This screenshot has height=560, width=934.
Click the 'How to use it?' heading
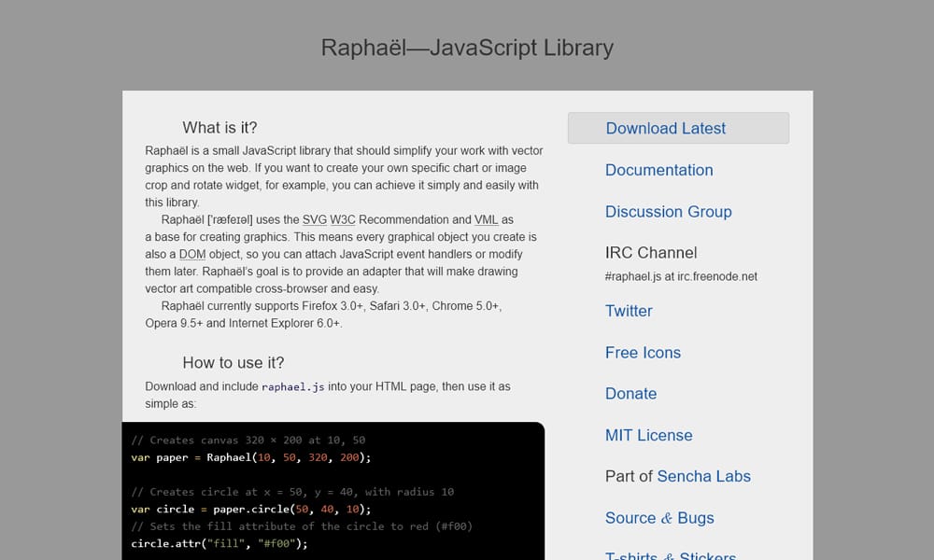tap(233, 362)
